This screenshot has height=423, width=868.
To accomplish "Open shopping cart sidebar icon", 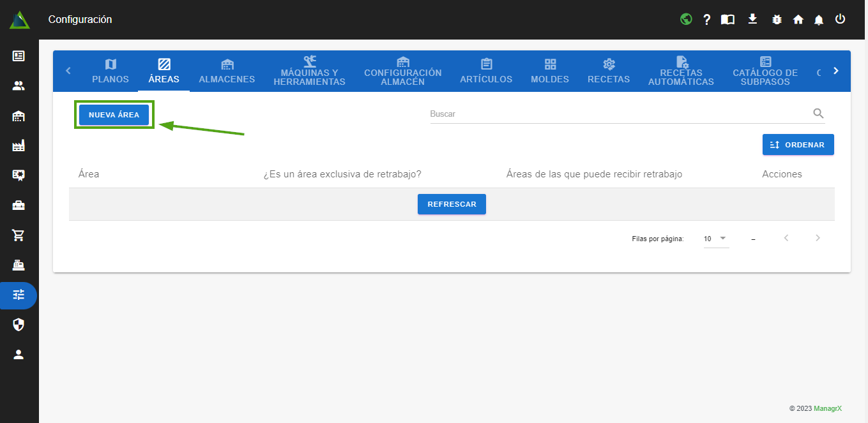I will tap(19, 235).
